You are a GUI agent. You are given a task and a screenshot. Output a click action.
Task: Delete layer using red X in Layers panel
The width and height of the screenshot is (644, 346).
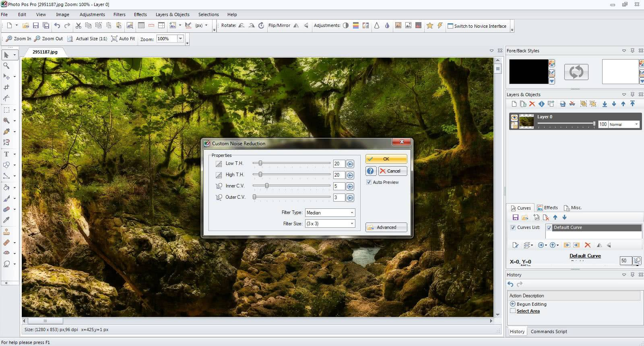pos(532,104)
